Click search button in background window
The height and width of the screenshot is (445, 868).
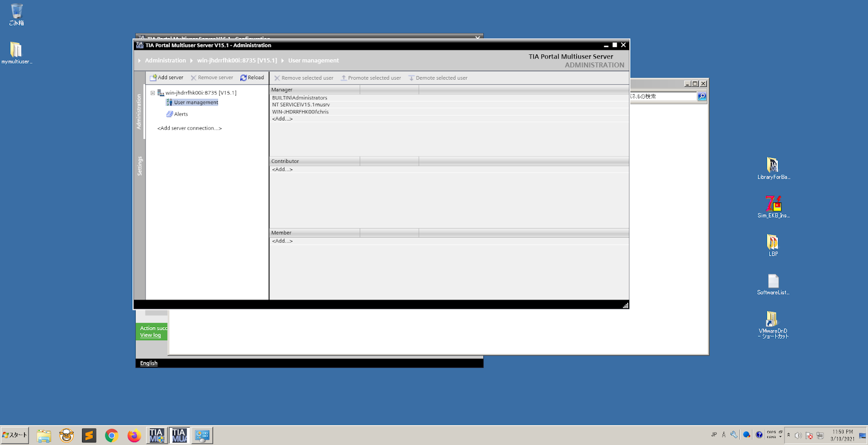click(702, 97)
